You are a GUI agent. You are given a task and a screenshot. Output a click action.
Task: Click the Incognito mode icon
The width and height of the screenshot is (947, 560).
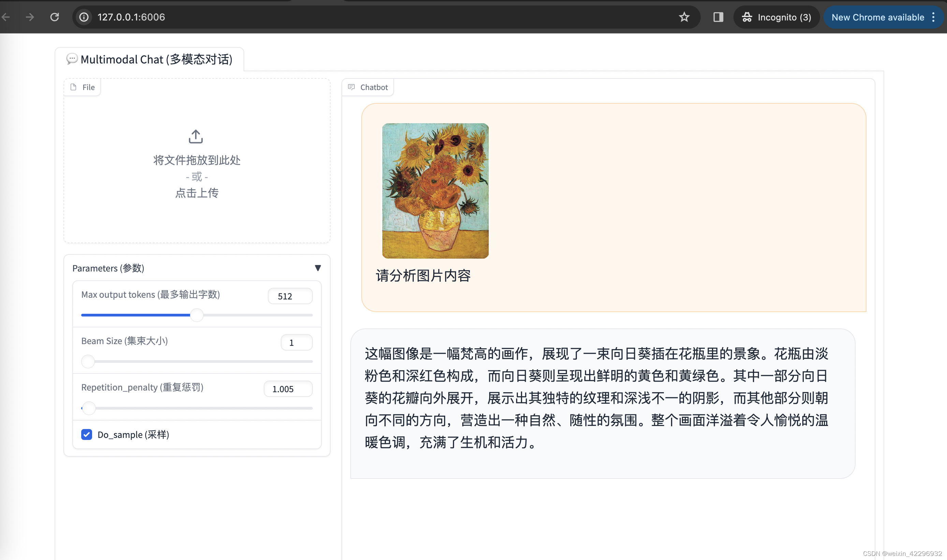pos(747,17)
